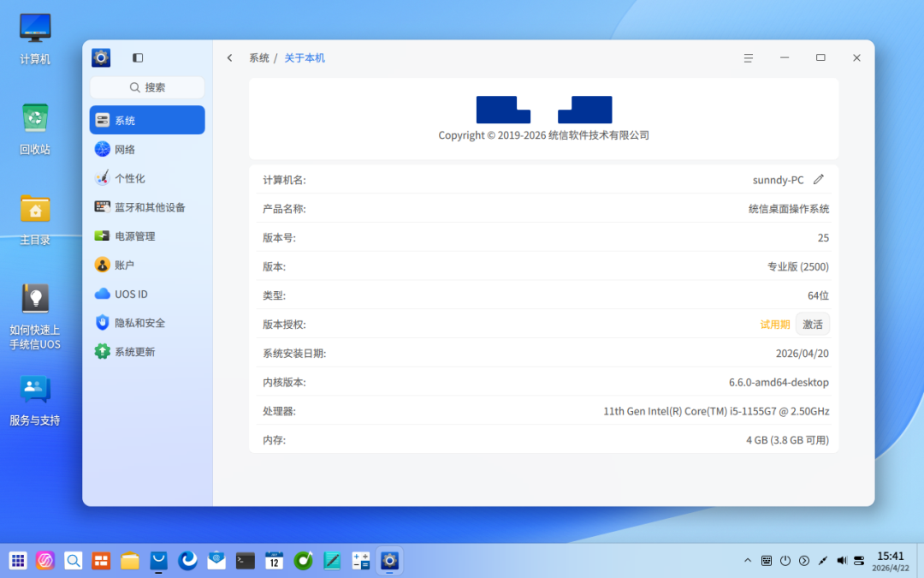Expand the tray up-arrow in taskbar
The image size is (924, 578).
tap(747, 560)
